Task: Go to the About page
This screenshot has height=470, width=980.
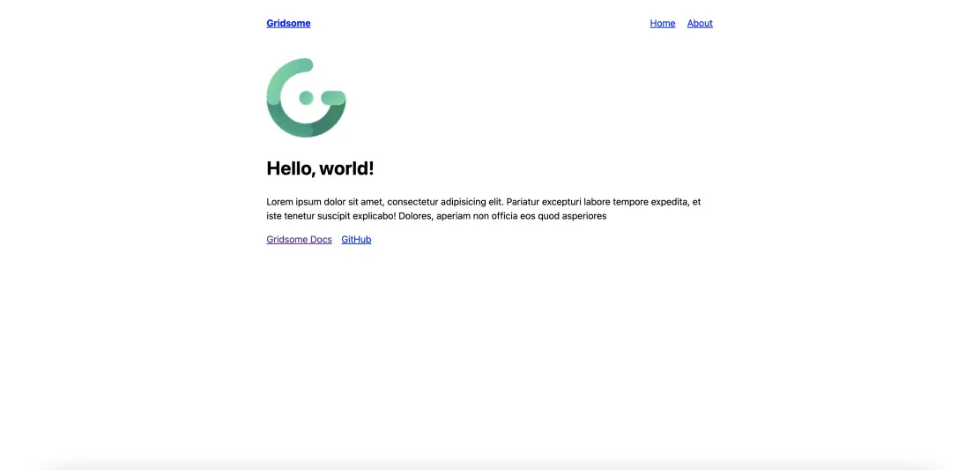Action: coord(700,23)
